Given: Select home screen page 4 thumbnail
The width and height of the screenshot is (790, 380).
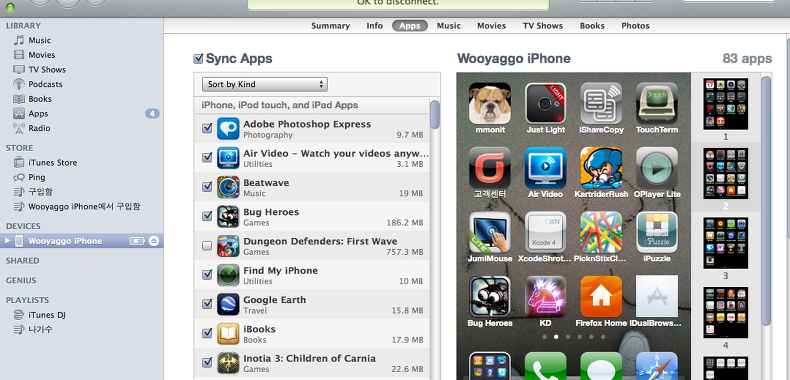Looking at the screenshot, I should click(726, 313).
